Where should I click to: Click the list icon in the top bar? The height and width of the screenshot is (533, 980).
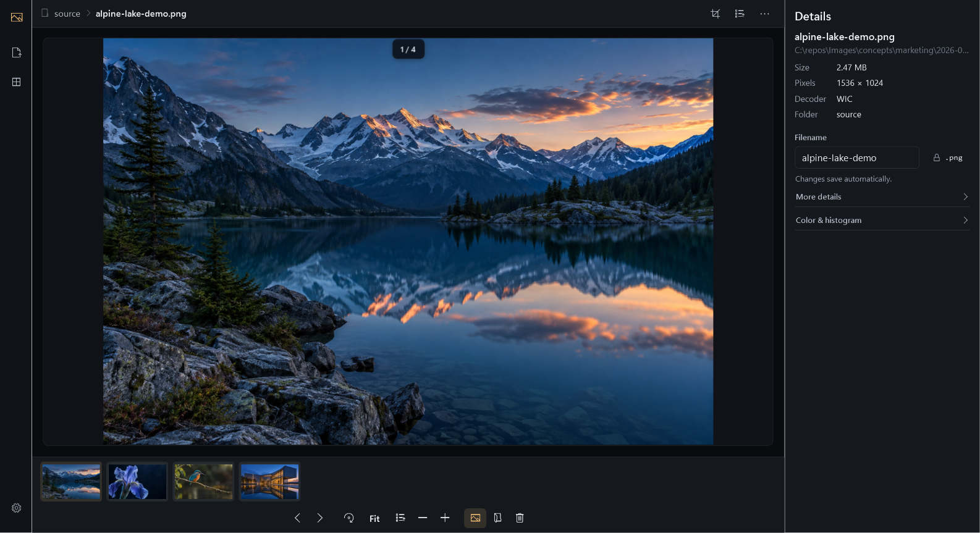(740, 14)
